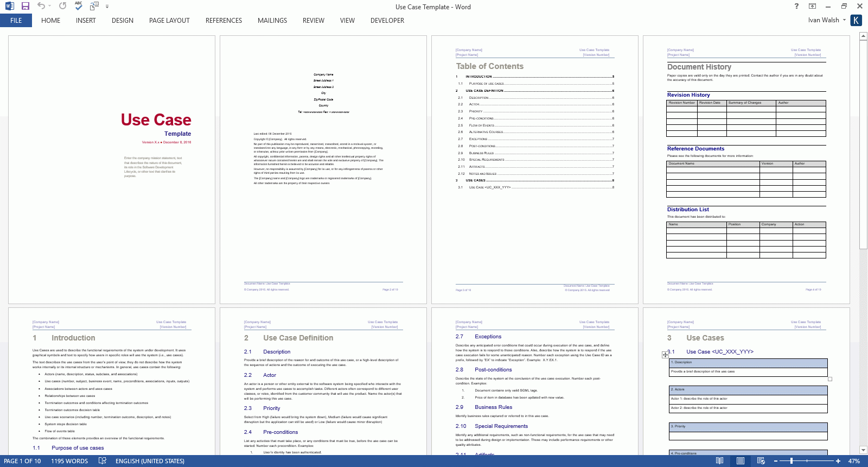Open the DESIGN ribbon tab
Image resolution: width=868 pixels, height=467 pixels.
tap(123, 21)
